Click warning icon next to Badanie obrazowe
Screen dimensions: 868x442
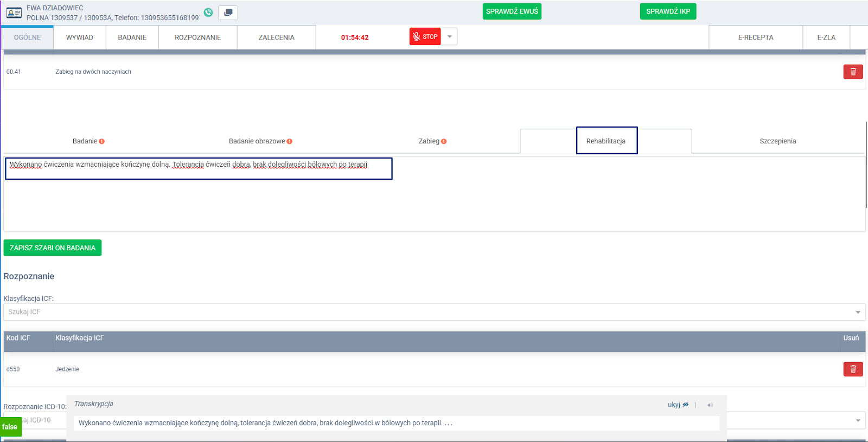coord(290,142)
